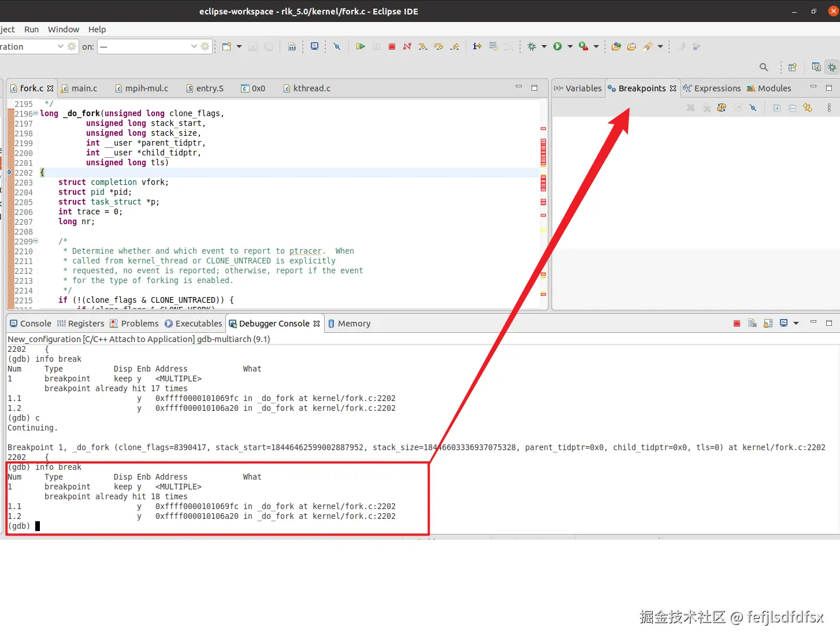Switch to the Registers tab
Screen dimensions: 840x642
pyautogui.click(x=80, y=324)
